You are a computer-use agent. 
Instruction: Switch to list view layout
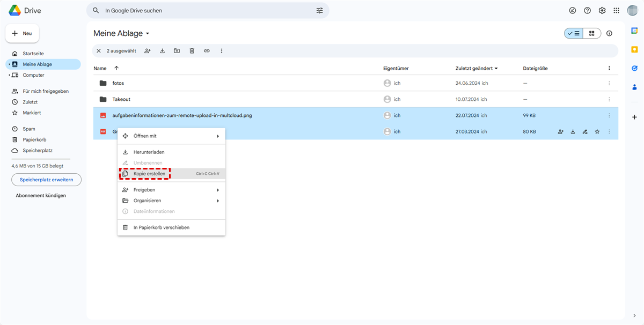[x=574, y=33]
